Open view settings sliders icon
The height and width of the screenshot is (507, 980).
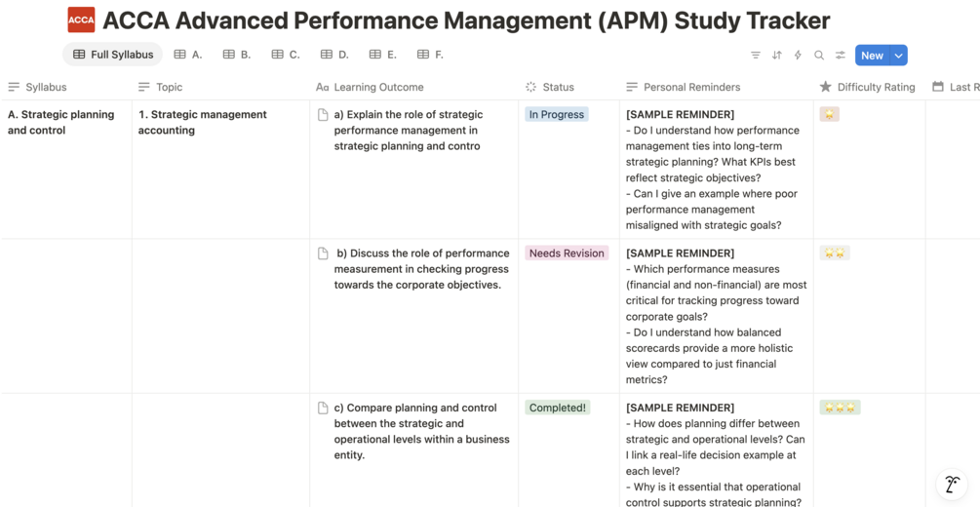click(x=841, y=56)
